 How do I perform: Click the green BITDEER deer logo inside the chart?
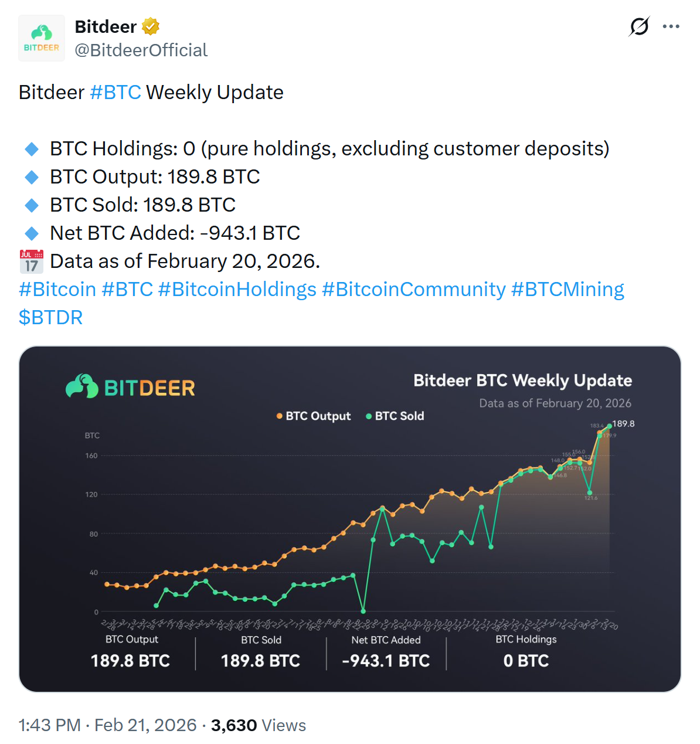[x=83, y=386]
